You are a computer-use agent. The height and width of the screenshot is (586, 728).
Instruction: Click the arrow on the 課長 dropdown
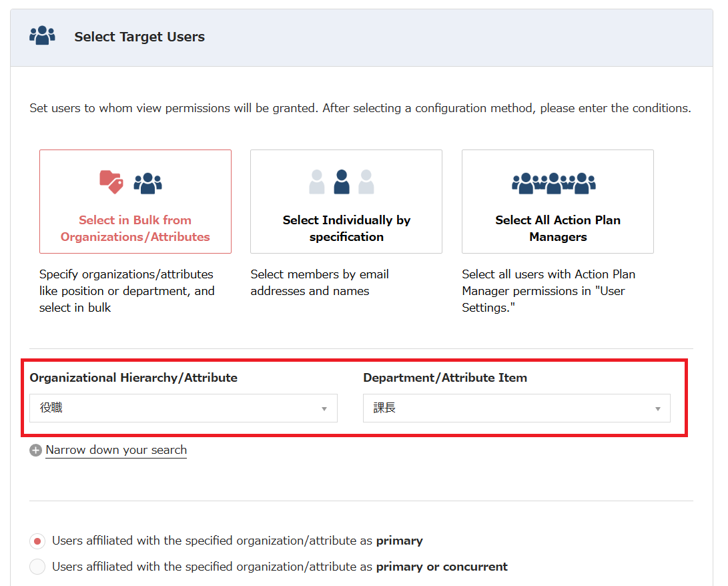657,408
